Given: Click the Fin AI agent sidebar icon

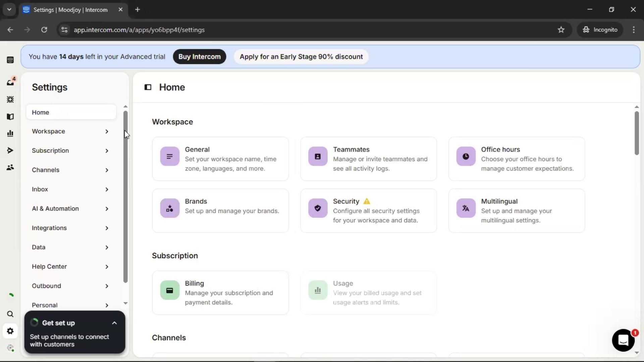Looking at the screenshot, I should click(10, 100).
